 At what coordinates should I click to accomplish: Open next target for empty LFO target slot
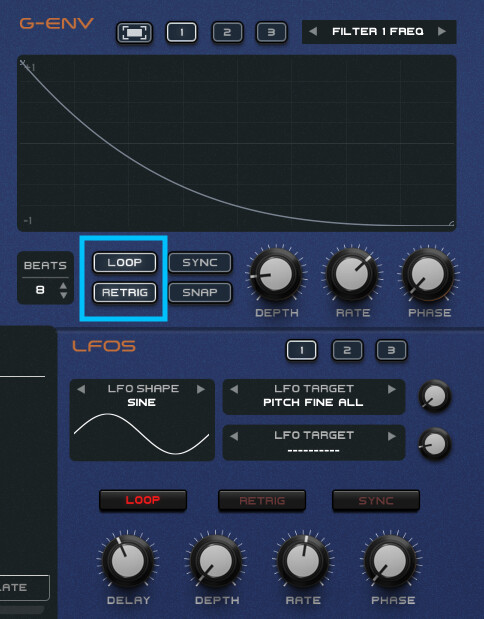(x=392, y=436)
